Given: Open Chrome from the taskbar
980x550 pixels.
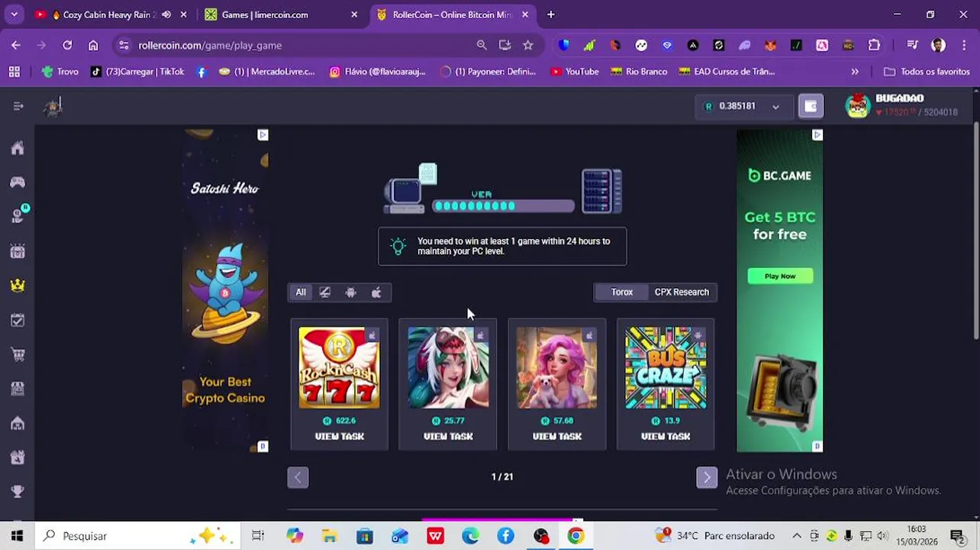Looking at the screenshot, I should [x=575, y=535].
